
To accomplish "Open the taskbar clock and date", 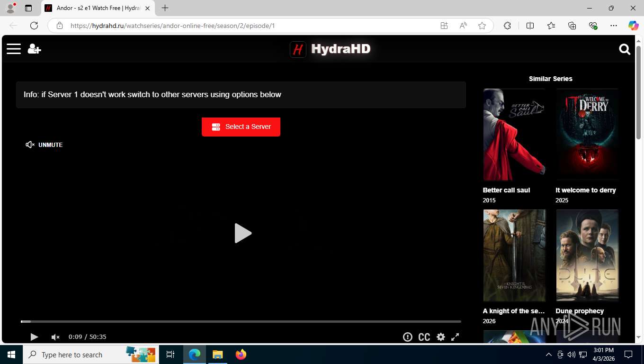I will tap(603, 355).
